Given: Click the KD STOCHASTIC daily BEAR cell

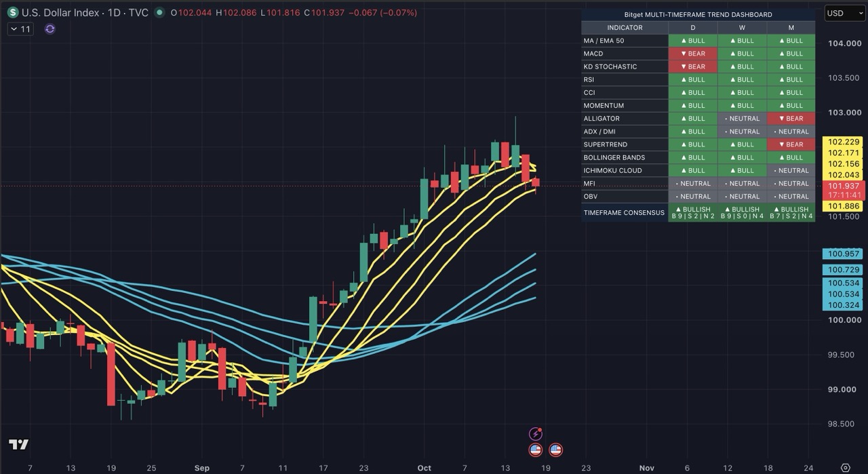Looking at the screenshot, I should [693, 66].
